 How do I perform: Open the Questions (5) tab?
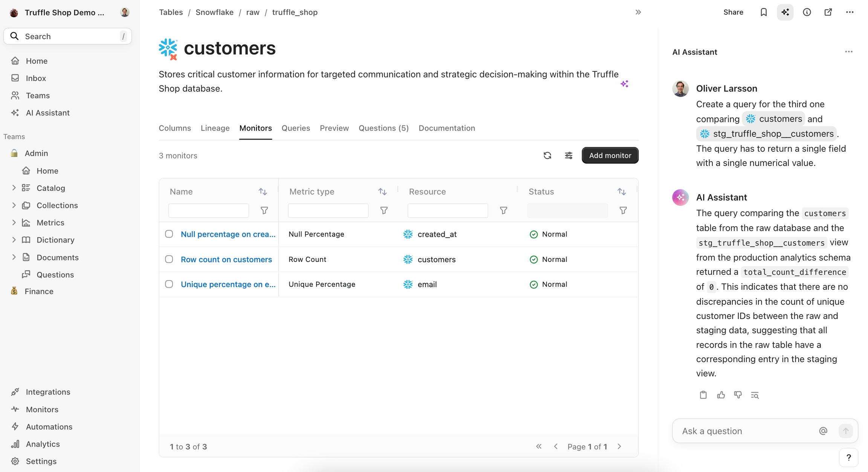[383, 128]
